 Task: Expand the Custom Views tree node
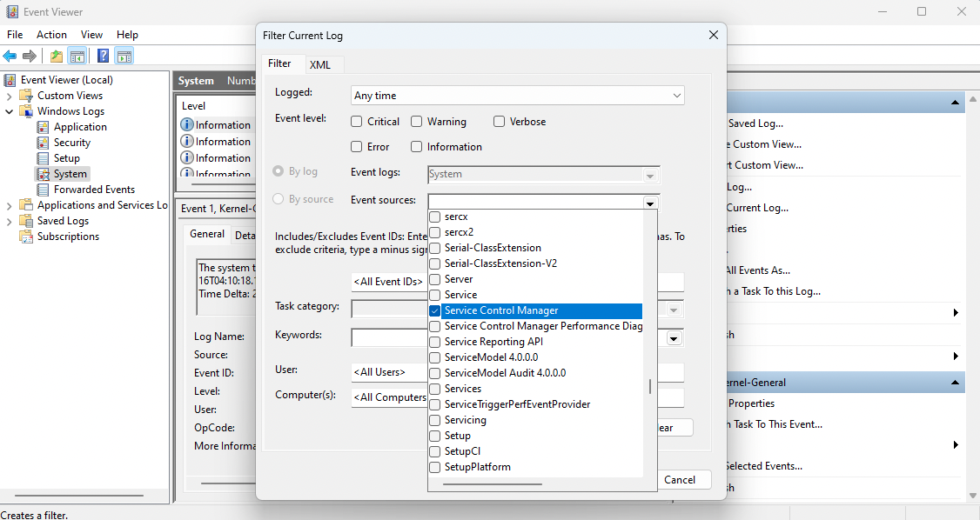click(x=10, y=96)
